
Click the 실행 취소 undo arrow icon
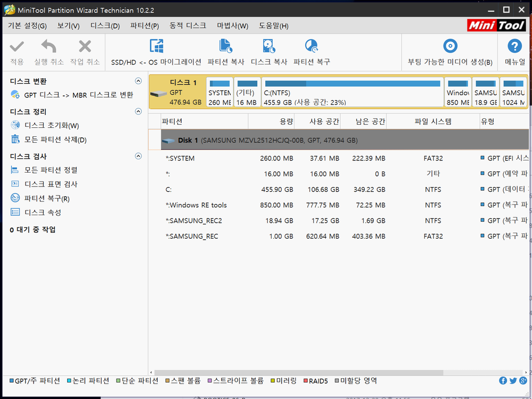pyautogui.click(x=48, y=46)
